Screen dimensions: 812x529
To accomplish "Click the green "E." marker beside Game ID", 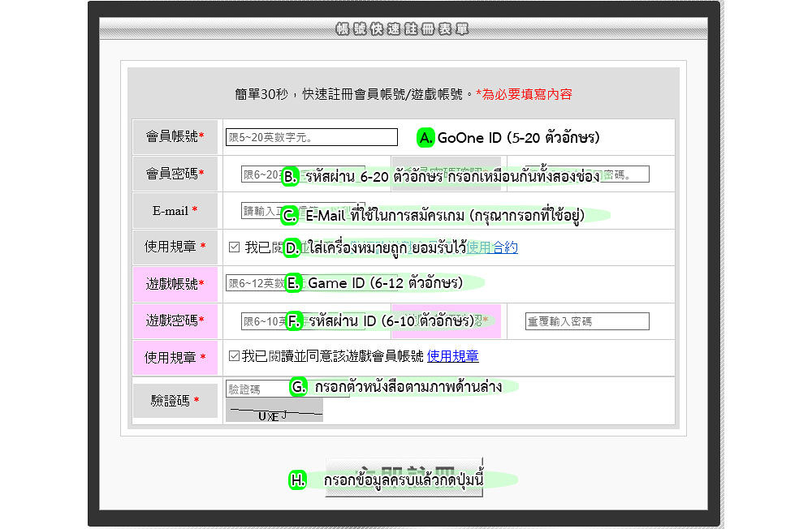I will click(x=293, y=283).
